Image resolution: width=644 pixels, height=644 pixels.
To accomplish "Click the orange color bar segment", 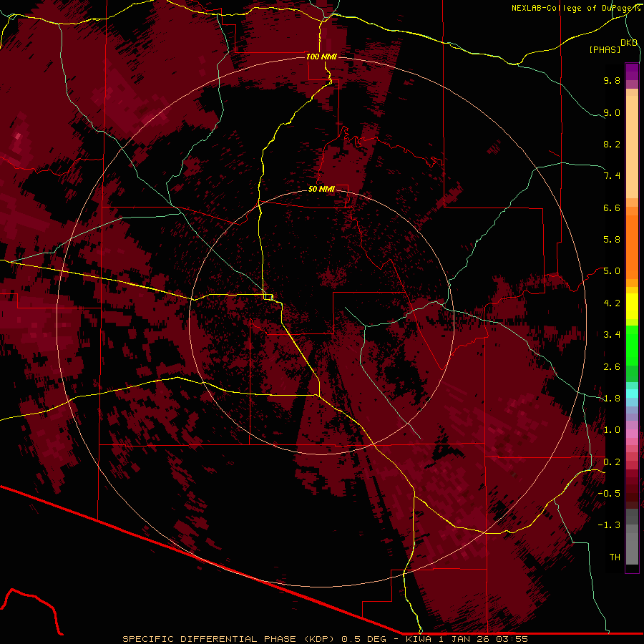I will point(632,248).
